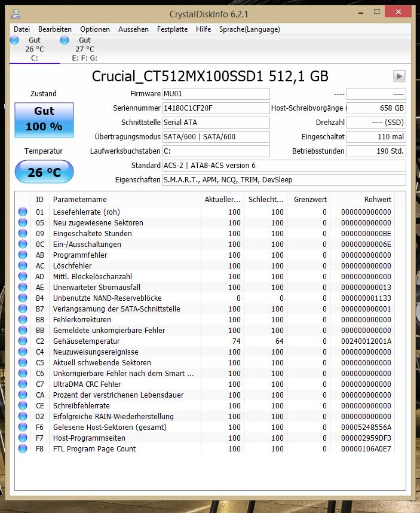Image resolution: width=420 pixels, height=513 pixels.
Task: Click the blue status orb for E: F: G:
Action: [x=65, y=40]
